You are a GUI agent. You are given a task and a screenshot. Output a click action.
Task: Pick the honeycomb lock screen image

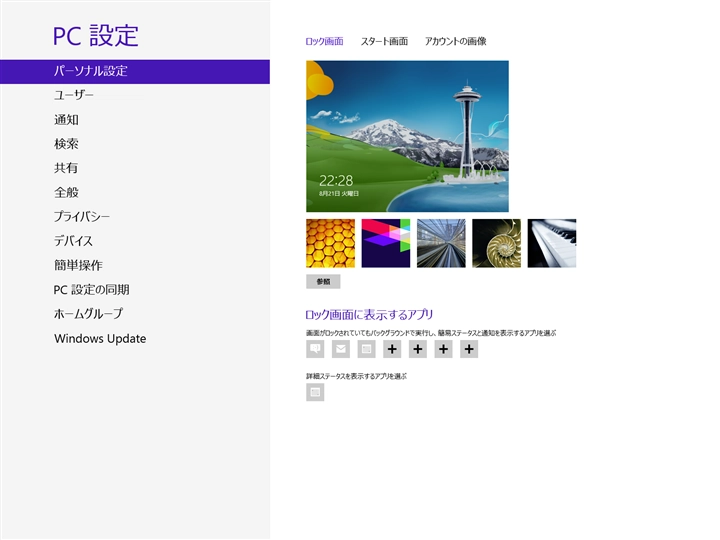pos(331,243)
